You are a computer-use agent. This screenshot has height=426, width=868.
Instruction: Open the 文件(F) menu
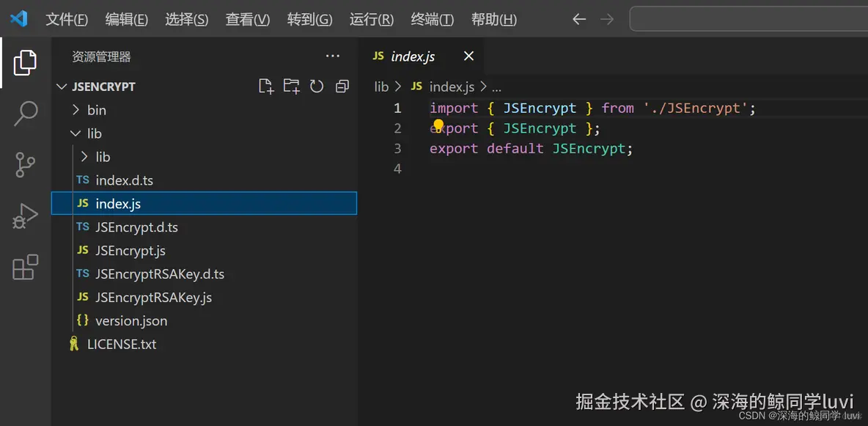tap(67, 20)
